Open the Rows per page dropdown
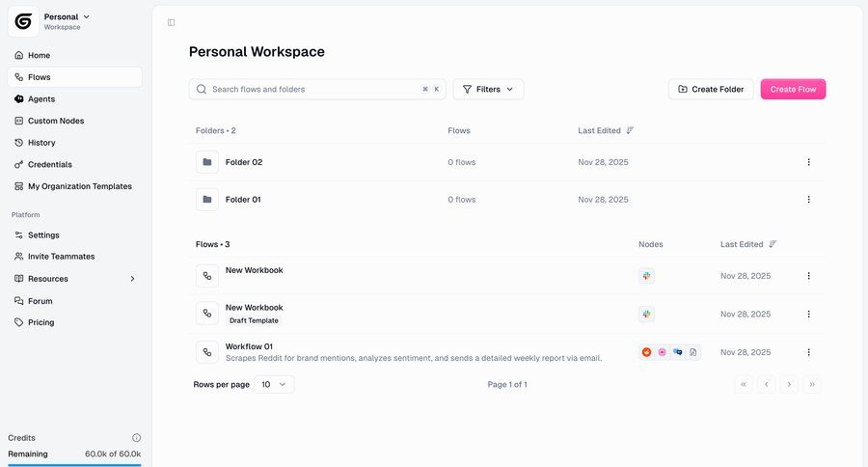Viewport: 868px width, 467px height. 274,384
